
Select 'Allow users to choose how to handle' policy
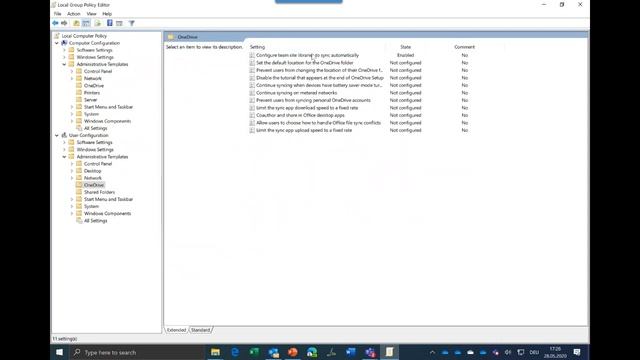pos(318,123)
